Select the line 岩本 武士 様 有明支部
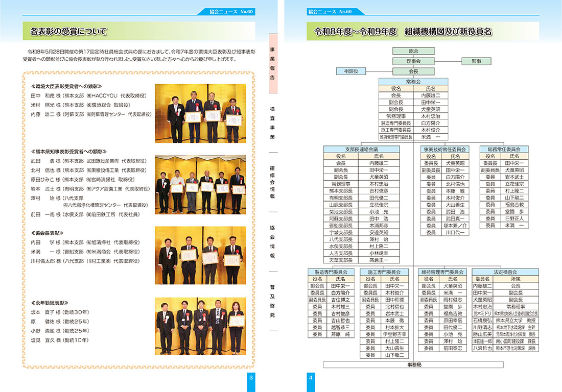Image resolution: width=562 pixels, height=392 pixels. coord(90,189)
